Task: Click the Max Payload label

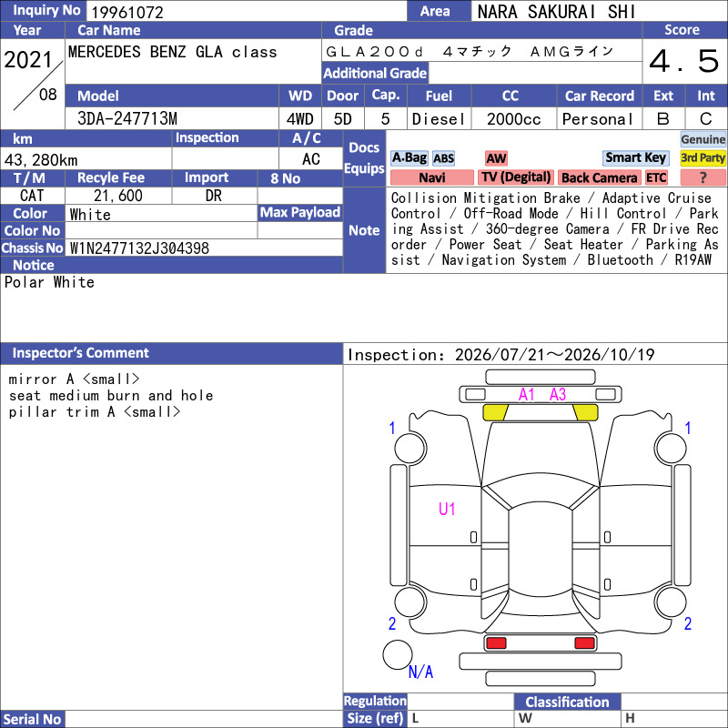Action: coord(300,212)
